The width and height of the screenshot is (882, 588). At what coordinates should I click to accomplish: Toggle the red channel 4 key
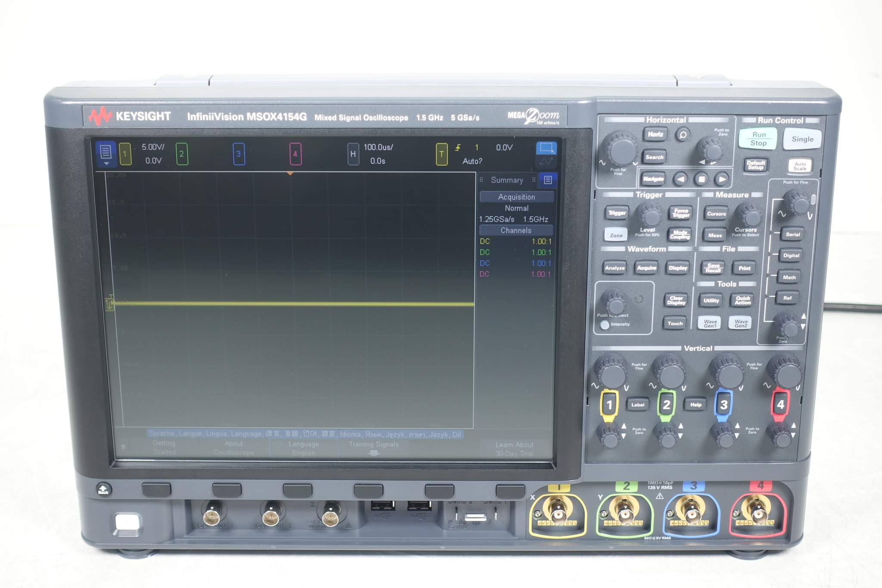[780, 405]
